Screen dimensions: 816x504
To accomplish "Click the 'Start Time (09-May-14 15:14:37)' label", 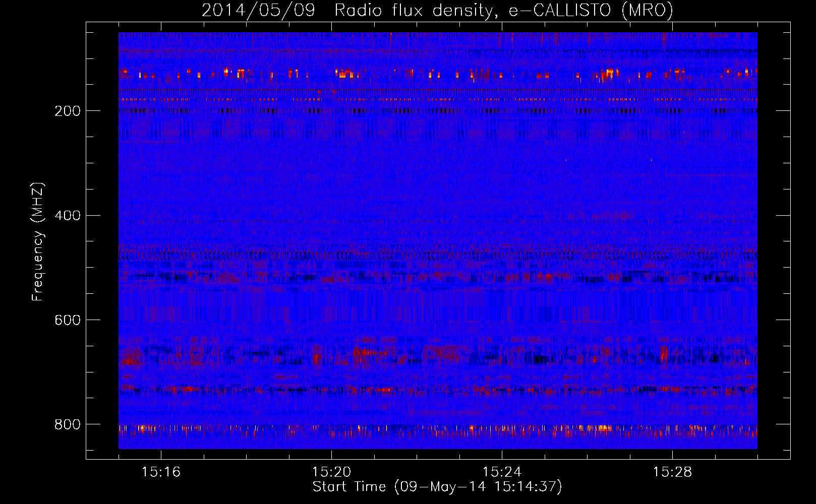I will tap(437, 486).
